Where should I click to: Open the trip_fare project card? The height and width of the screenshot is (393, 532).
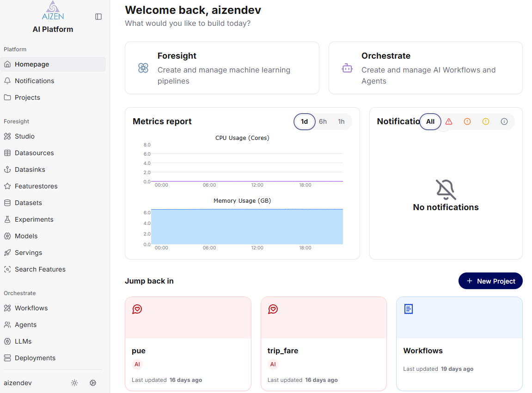(324, 344)
